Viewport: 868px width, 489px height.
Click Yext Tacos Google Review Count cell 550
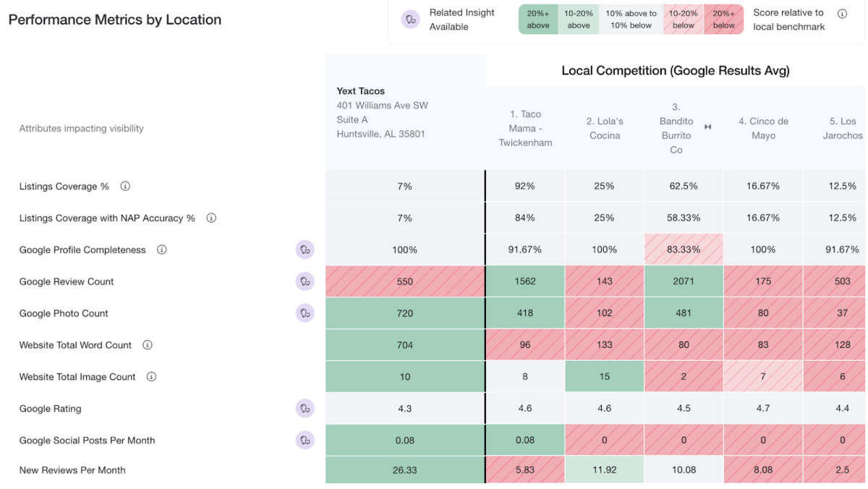pyautogui.click(x=405, y=281)
